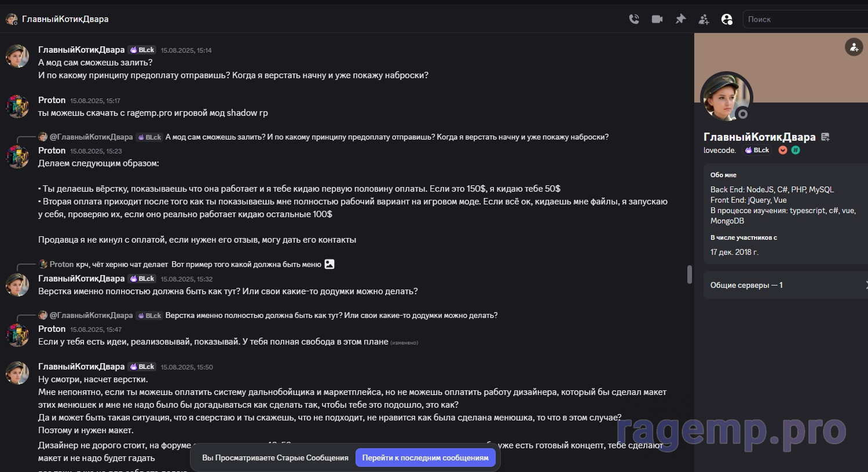The image size is (868, 472).
Task: Click timestamp 15.08.2025, 15:47
Action: [x=96, y=330]
